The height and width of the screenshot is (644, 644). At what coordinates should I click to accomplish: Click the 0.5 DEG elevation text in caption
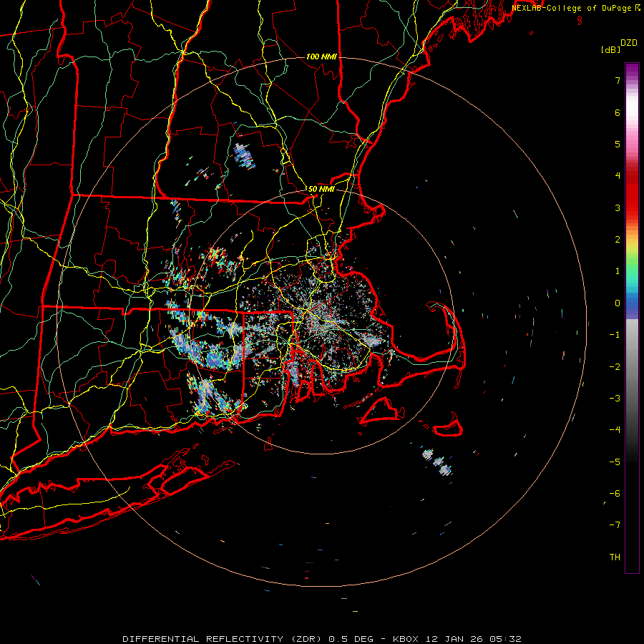coord(351,639)
